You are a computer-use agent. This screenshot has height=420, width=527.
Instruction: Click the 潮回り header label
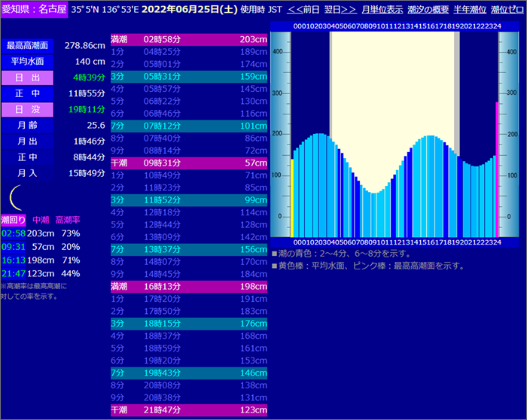click(x=14, y=220)
